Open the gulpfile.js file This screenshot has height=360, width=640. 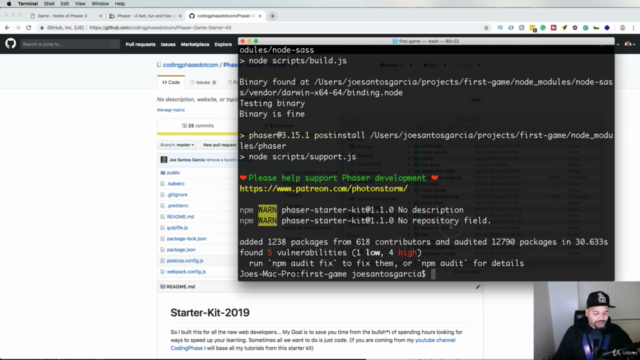click(177, 228)
